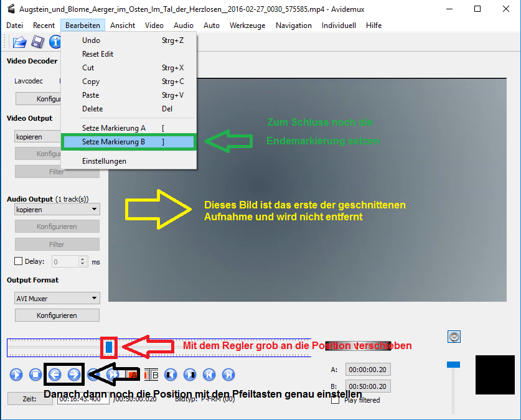This screenshot has width=521, height=420.
Task: Step back one frame with left arrow
Action: (x=55, y=374)
